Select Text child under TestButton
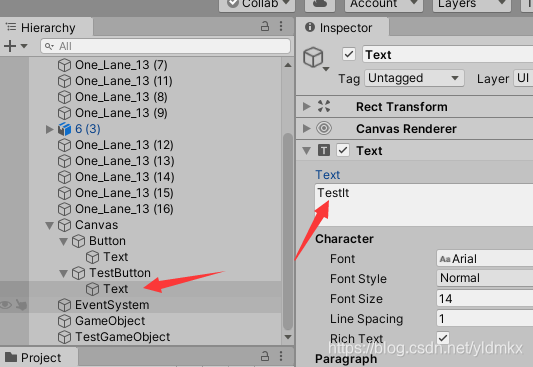The image size is (533, 367). [x=115, y=289]
